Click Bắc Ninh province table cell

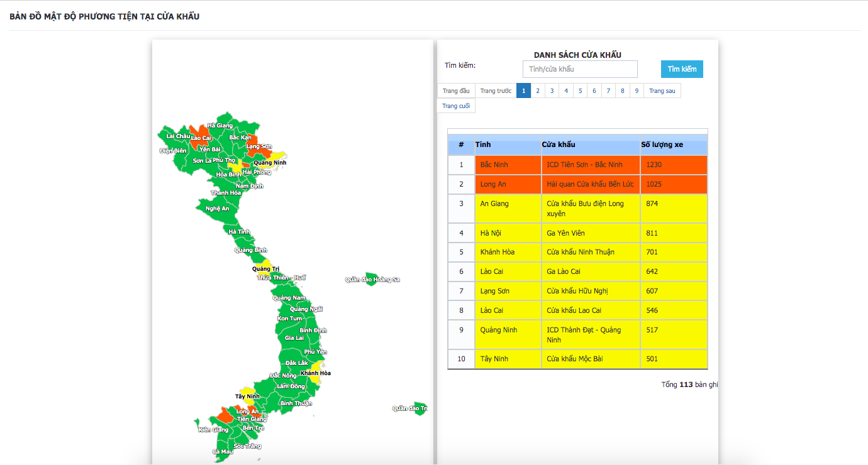coord(508,165)
